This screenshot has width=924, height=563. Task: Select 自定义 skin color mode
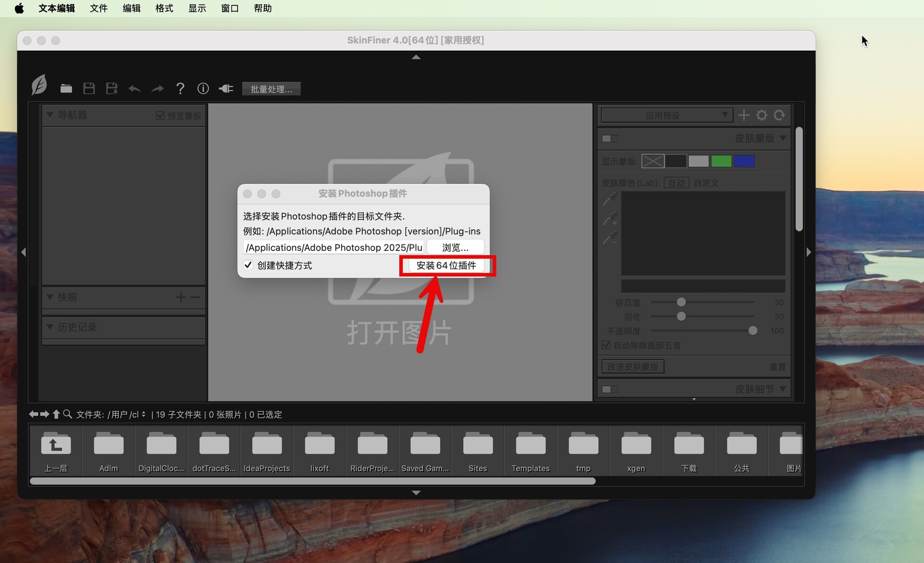point(706,183)
